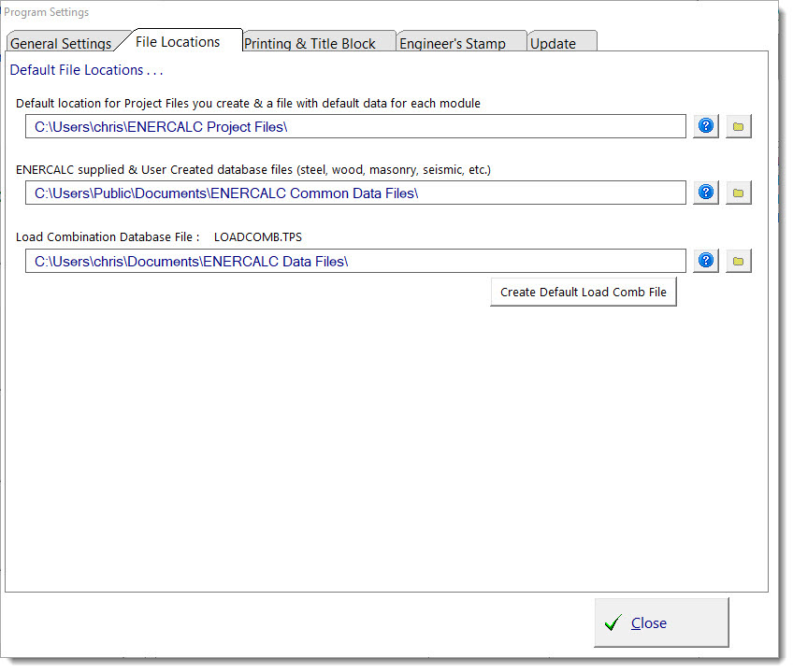Click the Program Settings title bar
The width and height of the screenshot is (793, 672).
click(374, 12)
